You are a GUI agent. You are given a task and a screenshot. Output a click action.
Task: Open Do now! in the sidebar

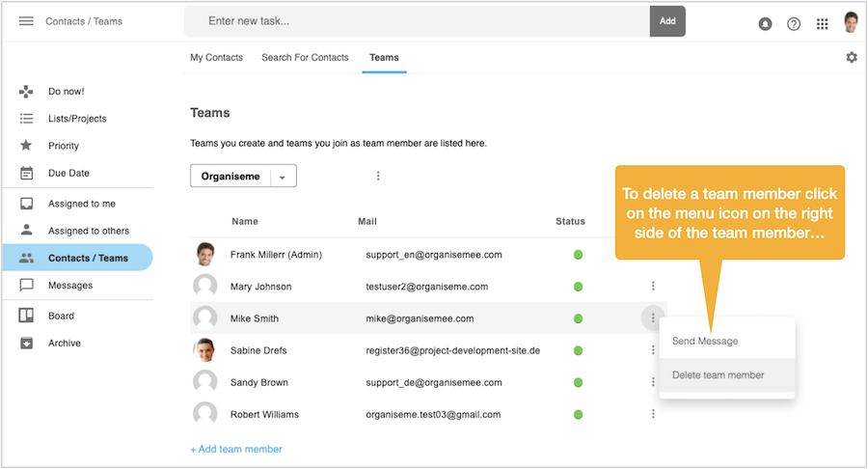(x=66, y=92)
